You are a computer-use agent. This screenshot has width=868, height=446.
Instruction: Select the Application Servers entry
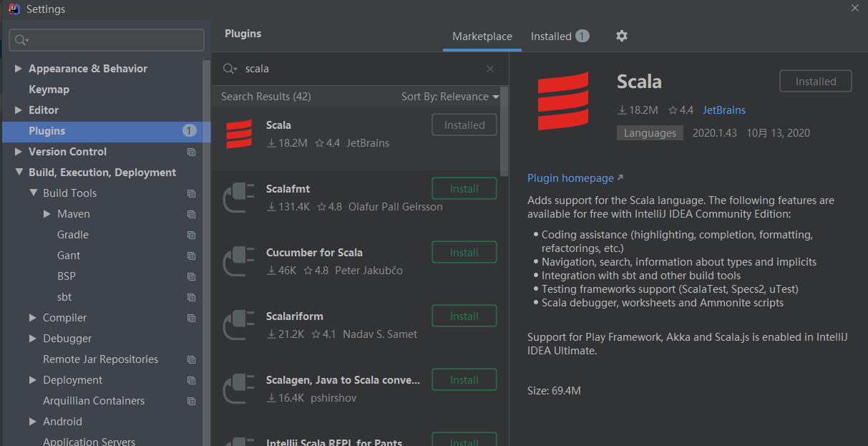coord(89,440)
